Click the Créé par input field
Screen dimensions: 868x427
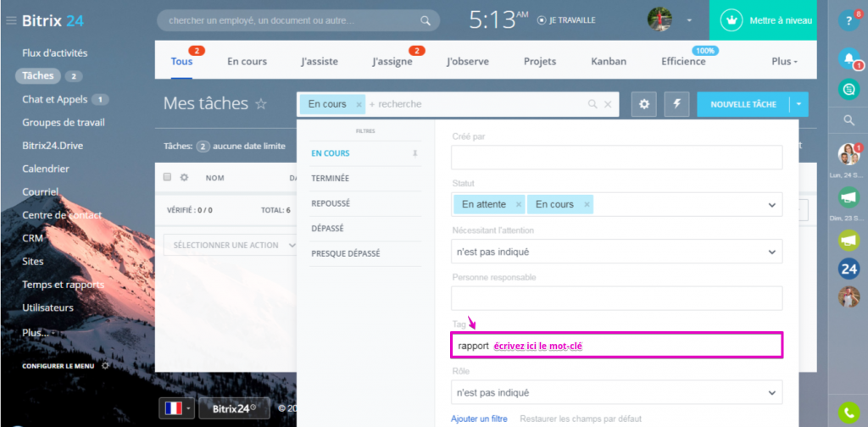(617, 158)
